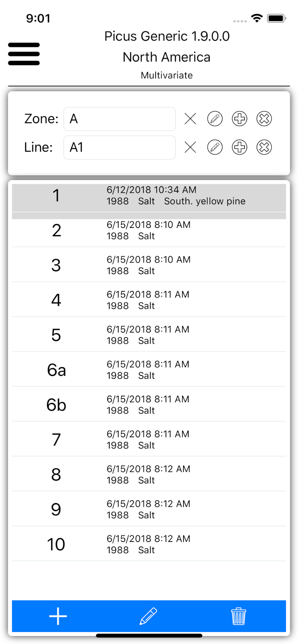This screenshot has width=298, height=644.
Task: Add a new Line with plus icon
Action: pyautogui.click(x=240, y=147)
